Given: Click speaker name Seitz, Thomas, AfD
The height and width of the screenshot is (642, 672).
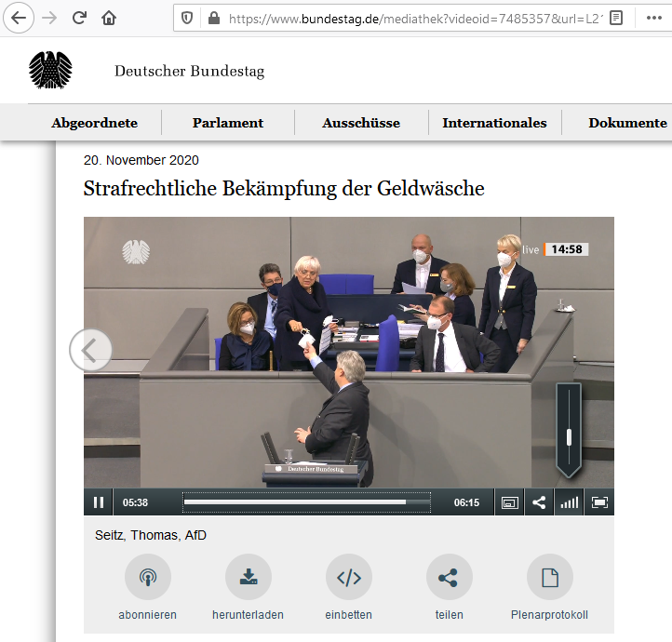Looking at the screenshot, I should [x=151, y=535].
